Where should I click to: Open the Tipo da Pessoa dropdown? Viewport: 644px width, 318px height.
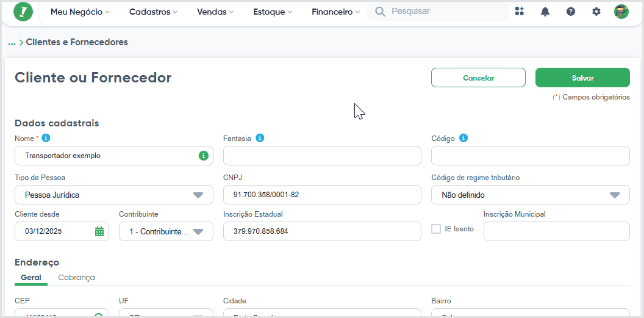(114, 195)
